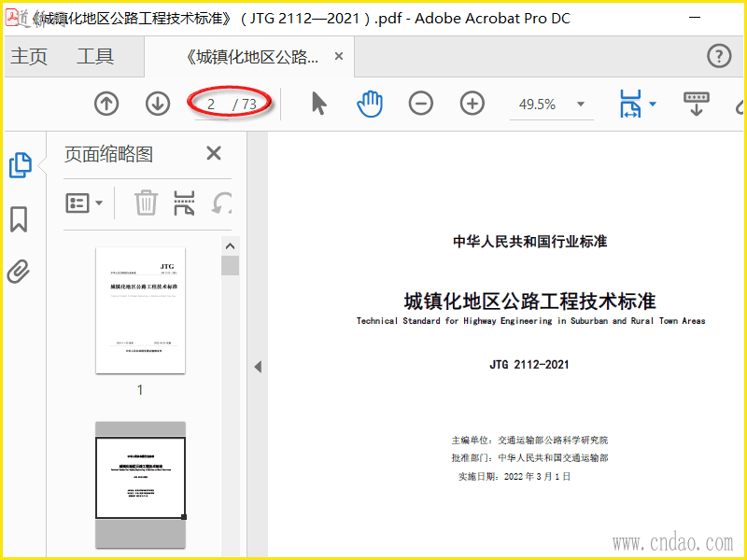Open the Help question mark
This screenshot has height=560, width=747.
719,56
